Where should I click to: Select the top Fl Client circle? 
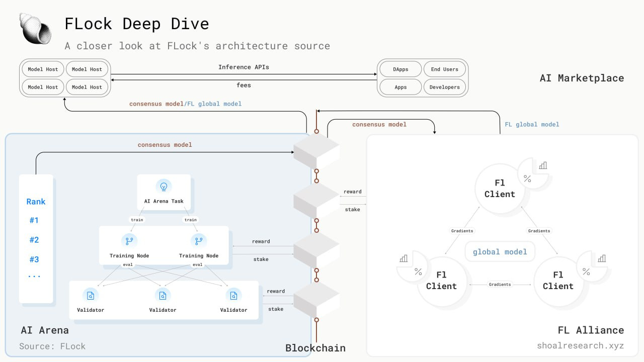pos(500,189)
